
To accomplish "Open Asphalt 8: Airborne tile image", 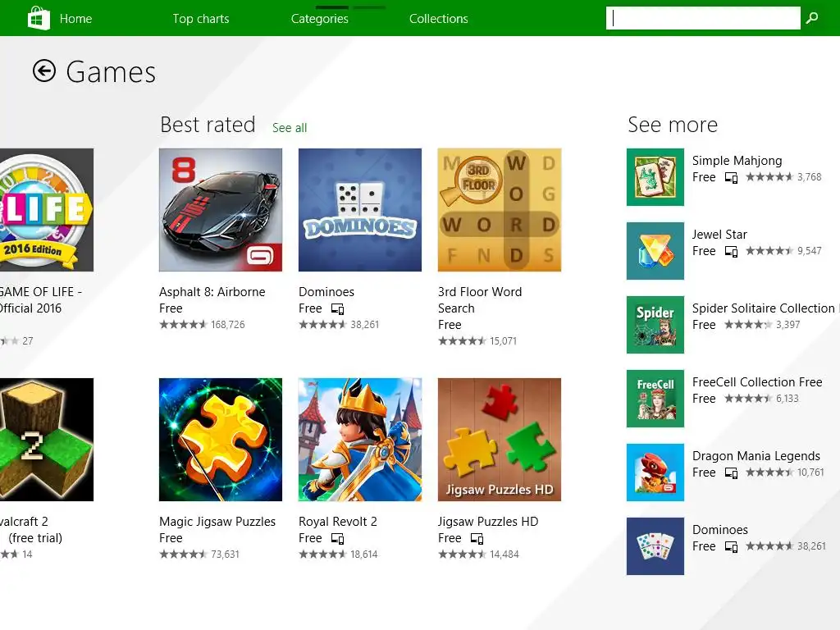I will [x=221, y=210].
